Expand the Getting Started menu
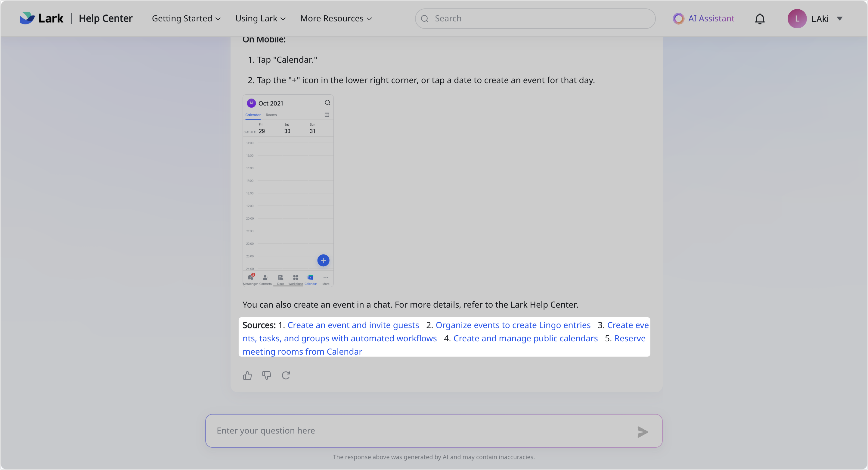The width and height of the screenshot is (868, 470). 186,18
